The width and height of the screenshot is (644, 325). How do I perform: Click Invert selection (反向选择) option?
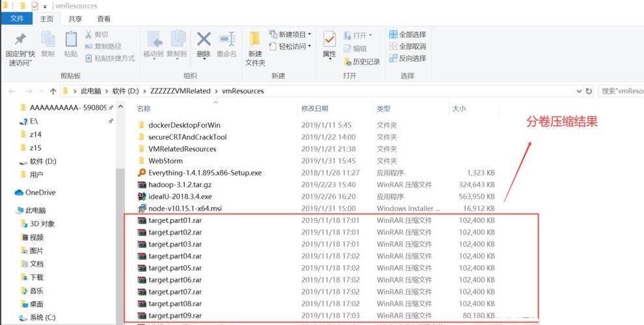tap(408, 58)
